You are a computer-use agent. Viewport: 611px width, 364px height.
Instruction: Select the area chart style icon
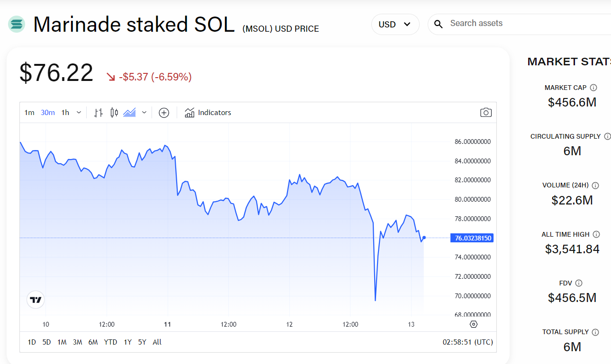129,112
